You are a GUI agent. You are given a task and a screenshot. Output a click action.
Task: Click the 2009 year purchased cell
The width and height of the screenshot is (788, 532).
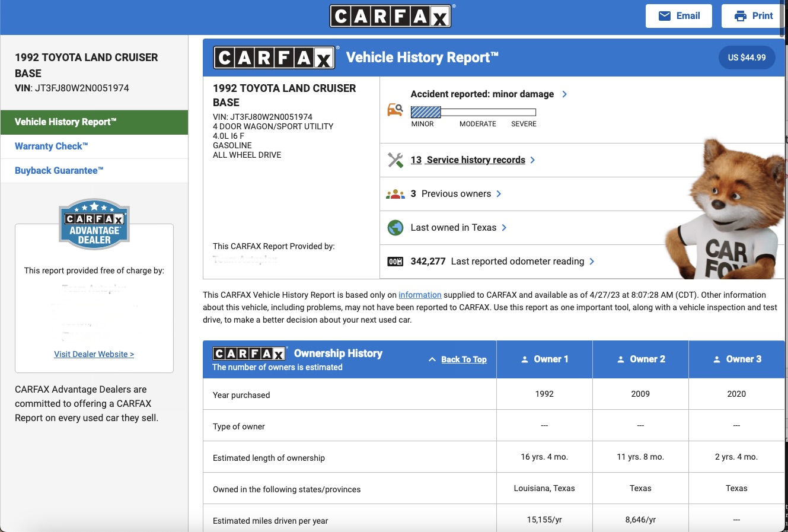point(640,394)
